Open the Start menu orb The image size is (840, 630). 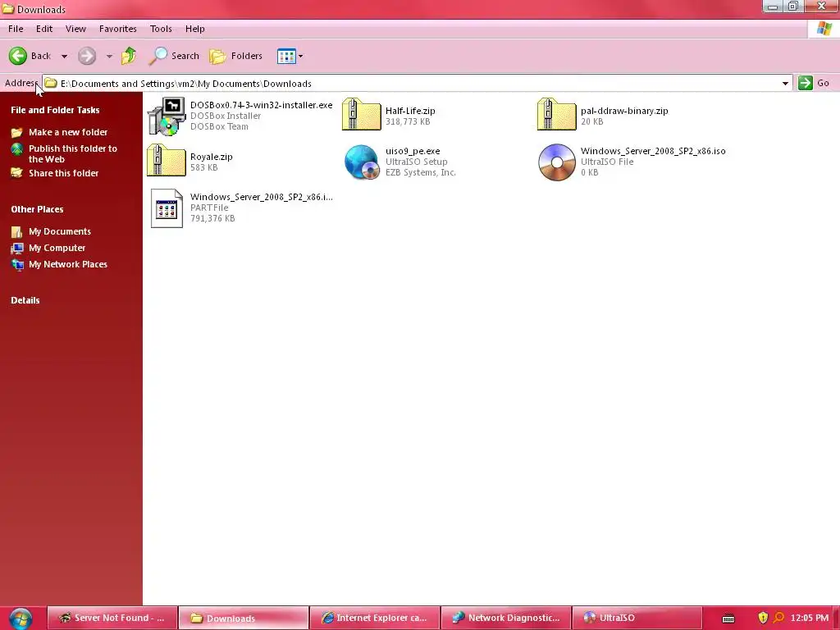[x=21, y=619]
